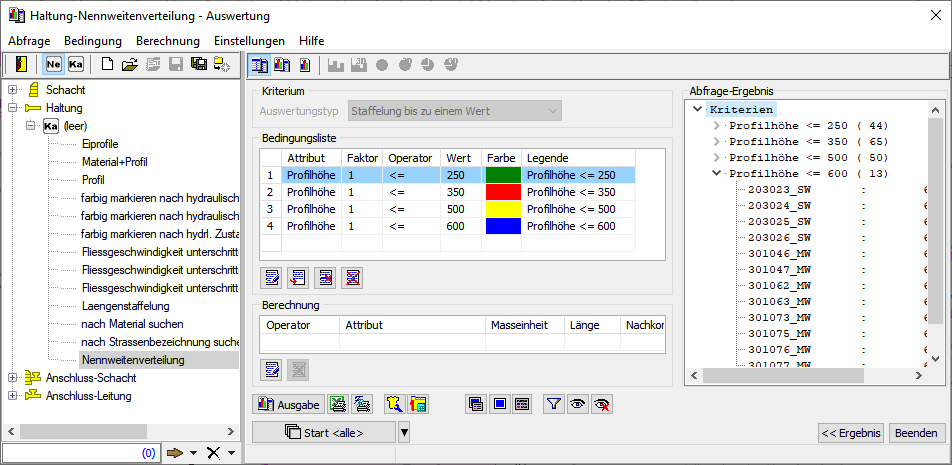Click the edit calculation icon below Berechnung table
Viewport: 952px width, 465px height.
tap(271, 369)
